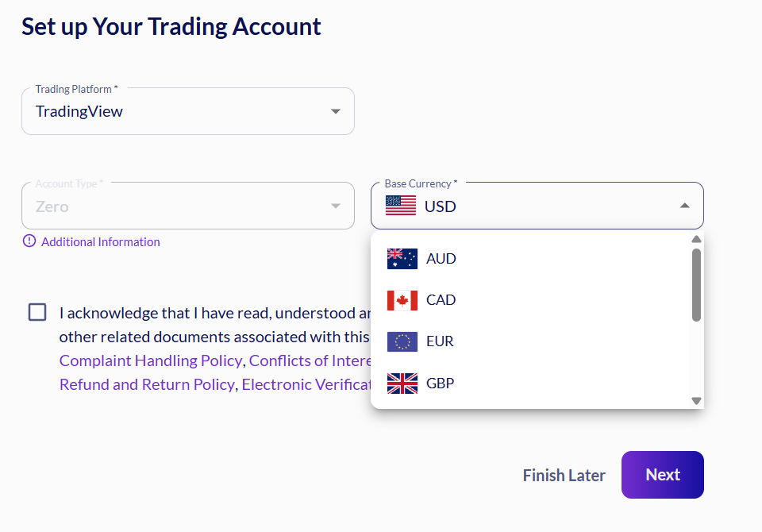Choose CAD in the currency list

click(x=529, y=300)
